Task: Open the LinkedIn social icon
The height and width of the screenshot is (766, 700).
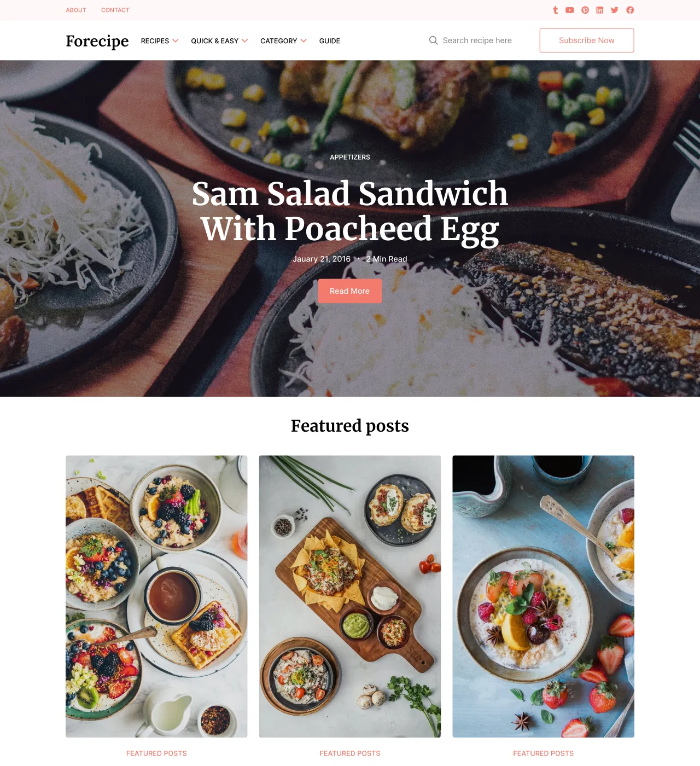Action: (x=600, y=10)
